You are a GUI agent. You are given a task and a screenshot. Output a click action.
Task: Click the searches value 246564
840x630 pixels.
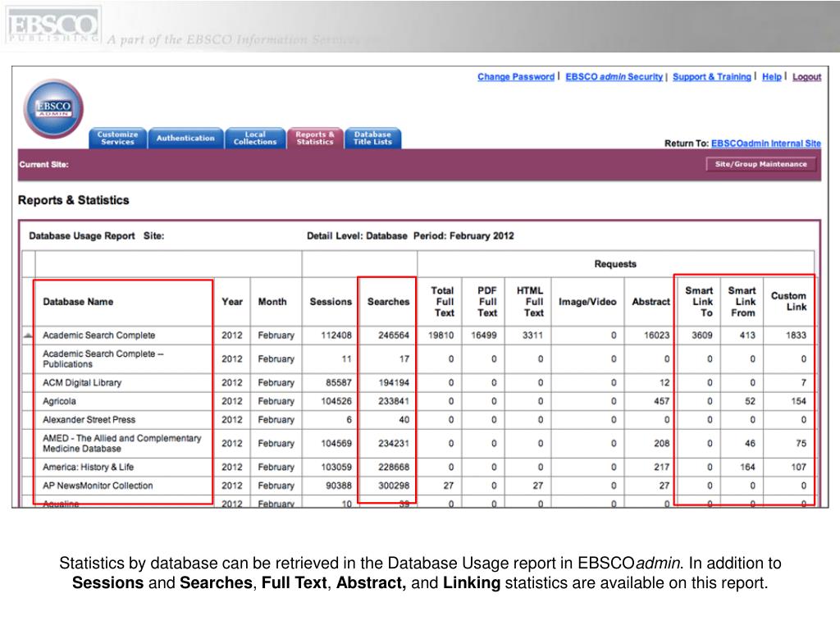(394, 336)
